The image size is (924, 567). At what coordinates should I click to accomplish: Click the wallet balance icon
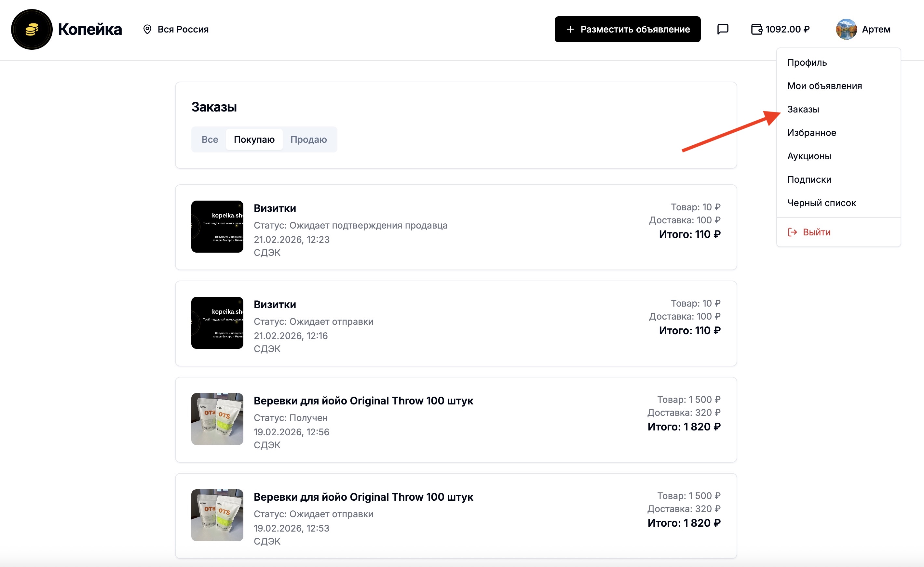pos(756,29)
